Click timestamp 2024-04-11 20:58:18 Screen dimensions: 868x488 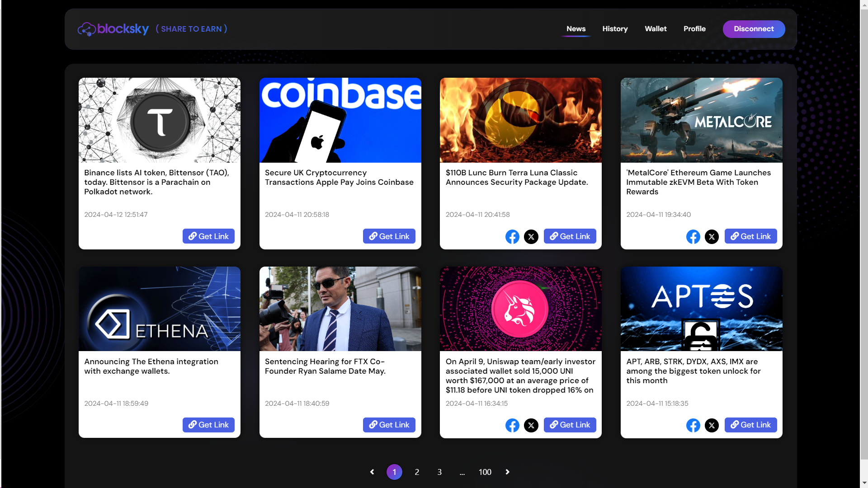click(x=297, y=215)
